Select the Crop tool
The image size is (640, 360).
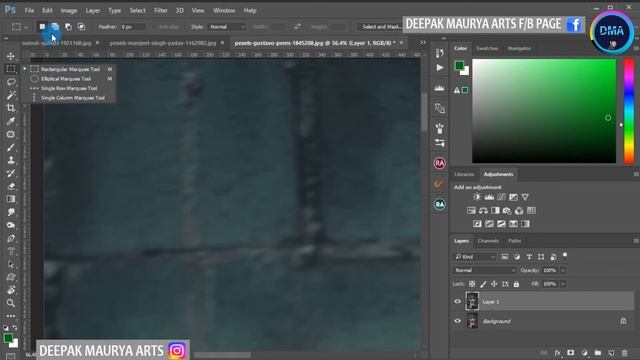tap(11, 108)
